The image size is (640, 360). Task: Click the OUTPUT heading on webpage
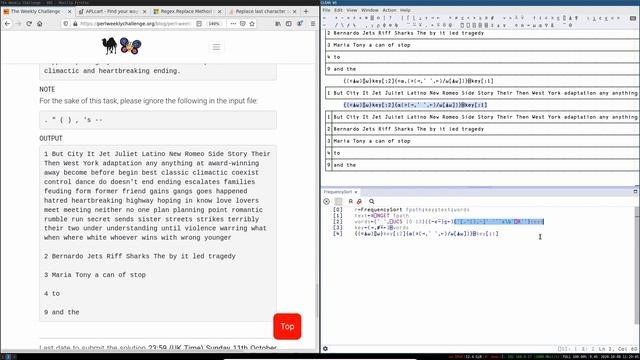pyautogui.click(x=51, y=138)
